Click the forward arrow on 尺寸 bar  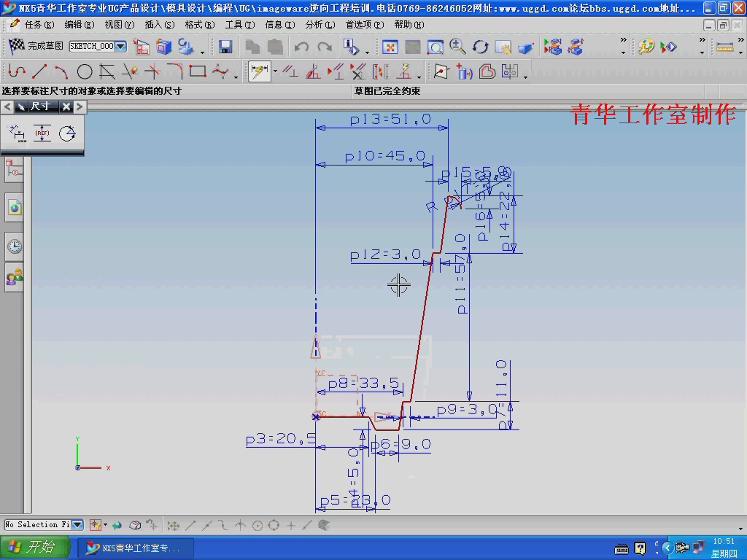(80, 106)
